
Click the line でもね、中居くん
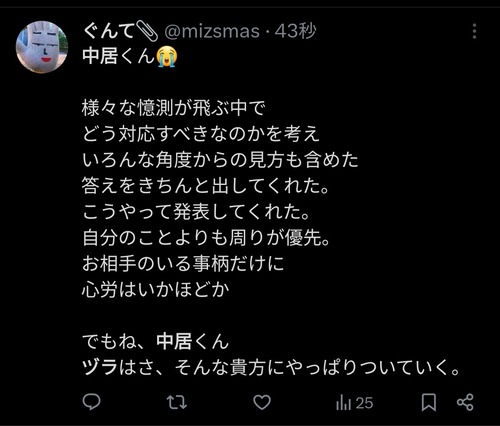tap(156, 341)
